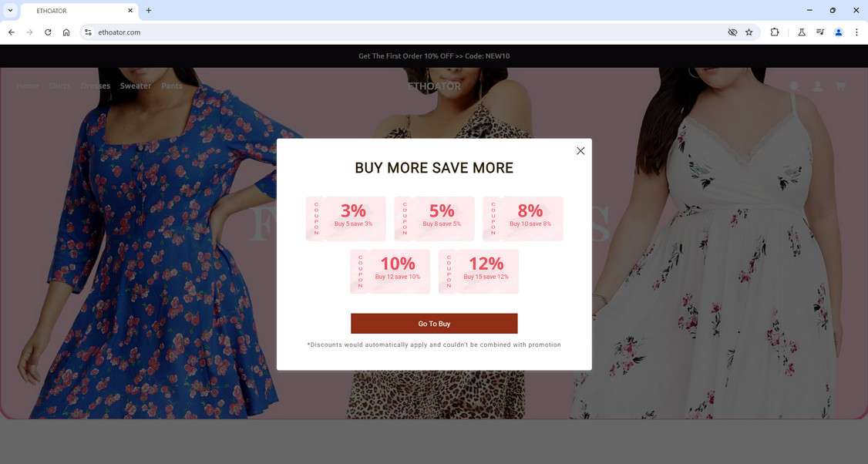The image size is (868, 464).
Task: Reload the page with the refresh icon
Action: click(48, 32)
